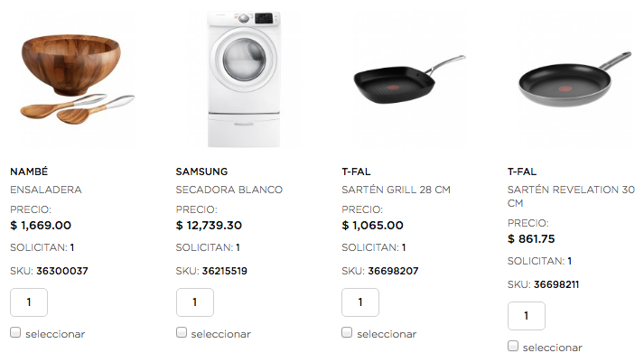644x362 pixels.
Task: Click the ENSALADERA product title
Action: click(x=46, y=190)
